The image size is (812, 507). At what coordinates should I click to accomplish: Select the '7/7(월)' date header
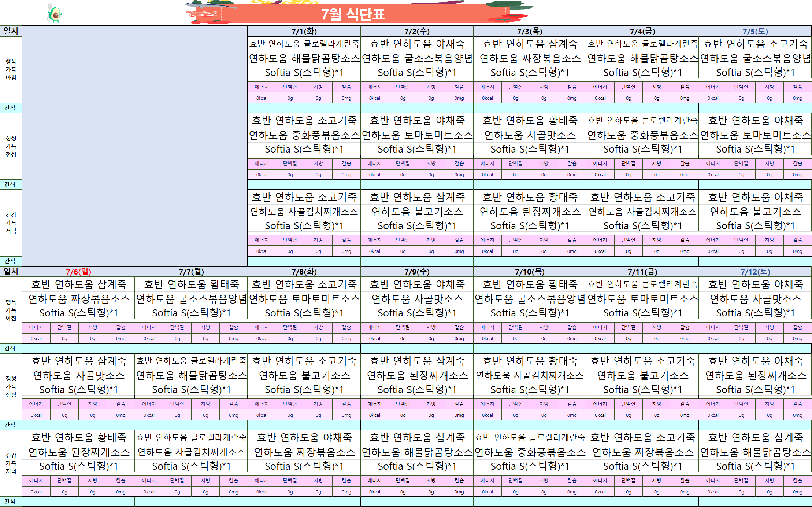tap(191, 272)
